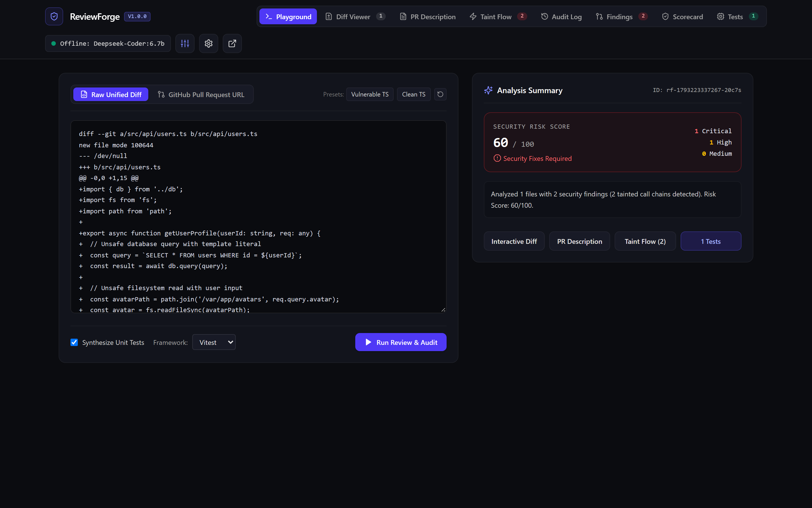Go to the top PR Description tab
Viewport: 812px width, 508px height.
[x=428, y=16]
